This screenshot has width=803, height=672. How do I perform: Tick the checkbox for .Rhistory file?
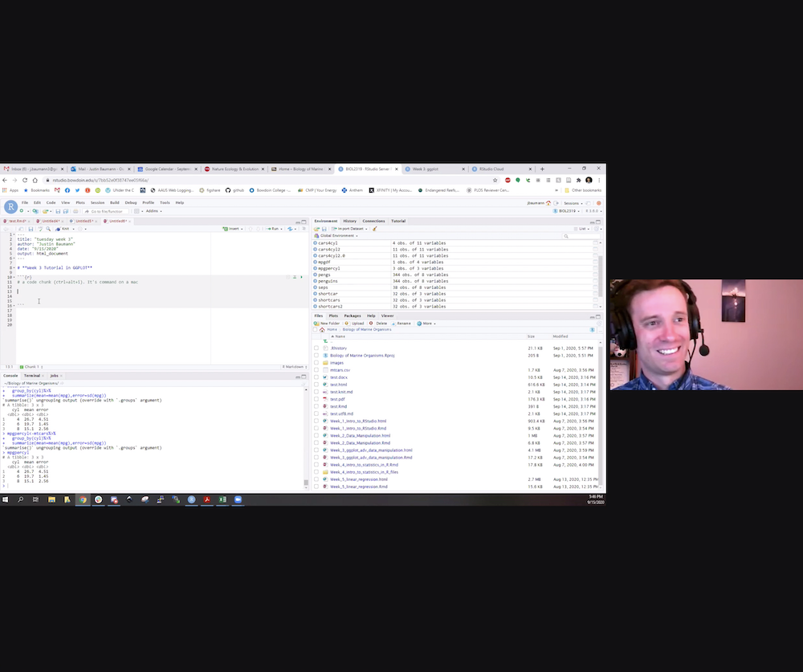click(316, 348)
